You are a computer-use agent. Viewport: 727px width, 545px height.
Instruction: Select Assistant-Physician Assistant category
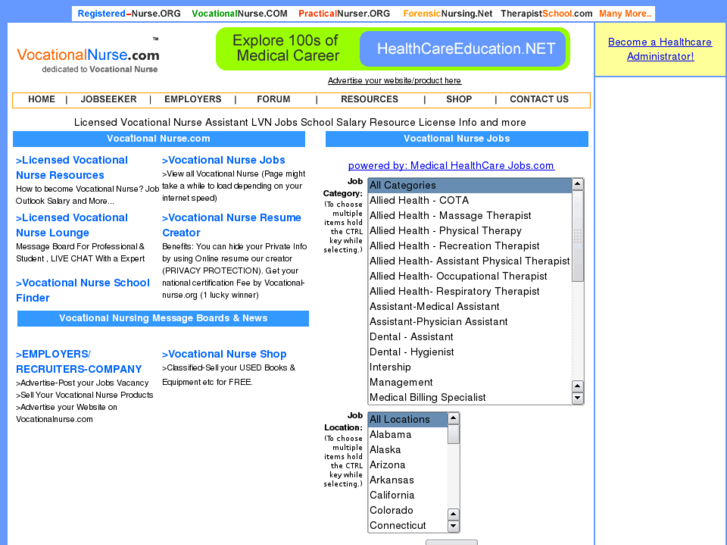(470, 321)
